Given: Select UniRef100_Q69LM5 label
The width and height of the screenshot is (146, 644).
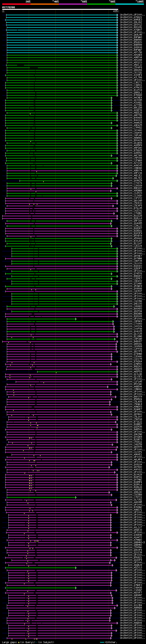Looking at the screenshot, I should [131, 35].
